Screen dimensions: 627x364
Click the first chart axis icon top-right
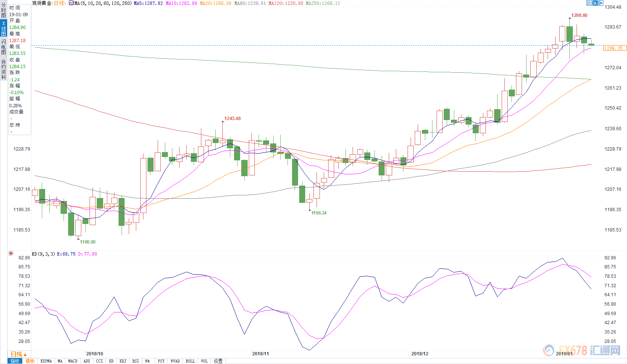(x=589, y=3)
